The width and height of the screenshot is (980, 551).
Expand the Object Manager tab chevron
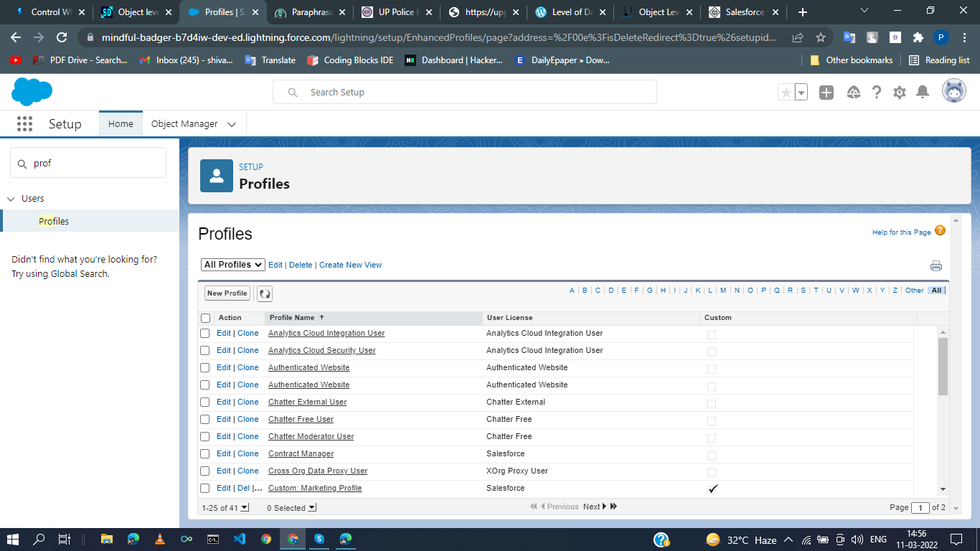232,124
